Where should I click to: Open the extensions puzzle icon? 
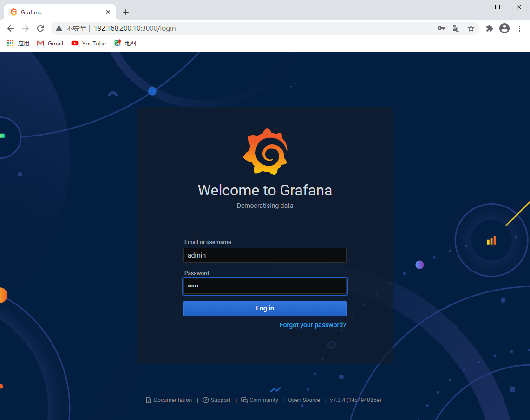(490, 28)
